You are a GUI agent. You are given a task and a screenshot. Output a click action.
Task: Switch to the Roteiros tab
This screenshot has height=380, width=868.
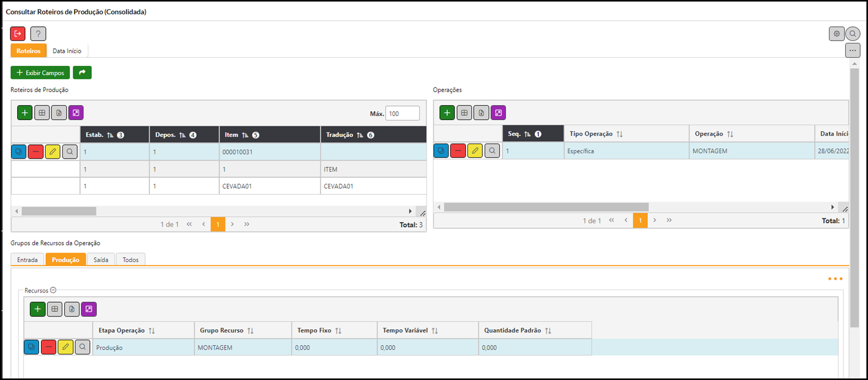[29, 51]
